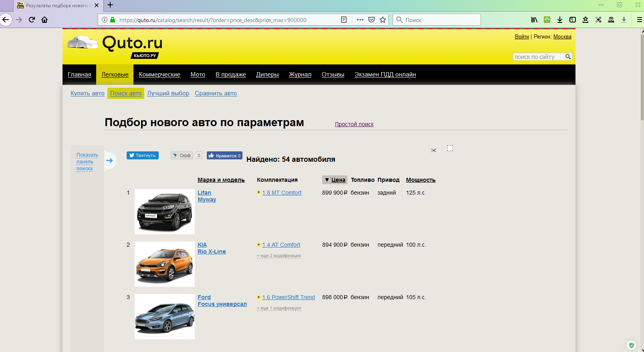This screenshot has width=644, height=352.
Task: Select the Поиск авто tab
Action: pyautogui.click(x=126, y=93)
